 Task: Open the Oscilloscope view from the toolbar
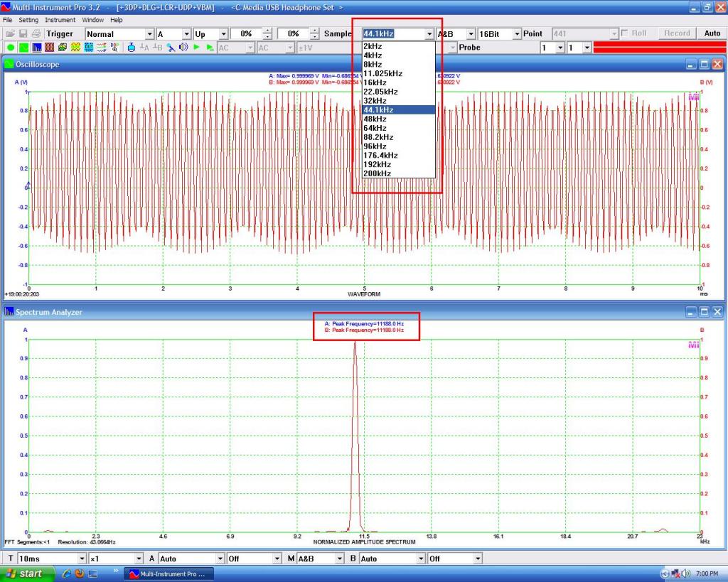pos(23,48)
